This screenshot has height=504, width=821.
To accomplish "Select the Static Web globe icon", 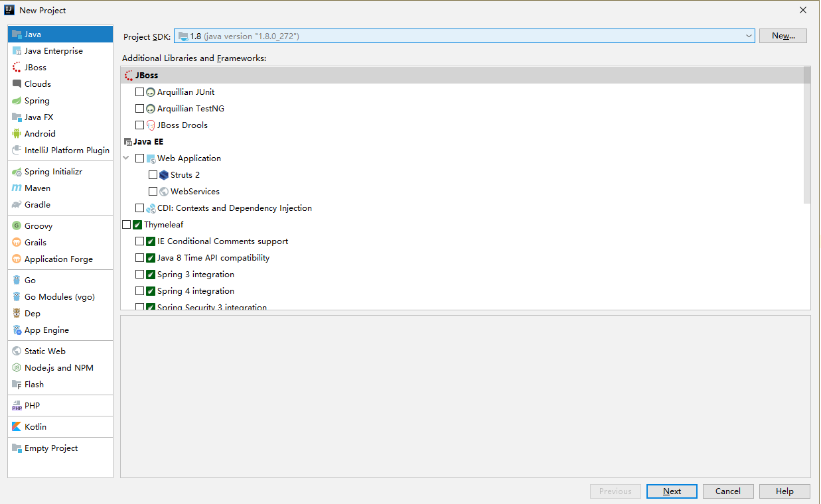I will (x=17, y=351).
